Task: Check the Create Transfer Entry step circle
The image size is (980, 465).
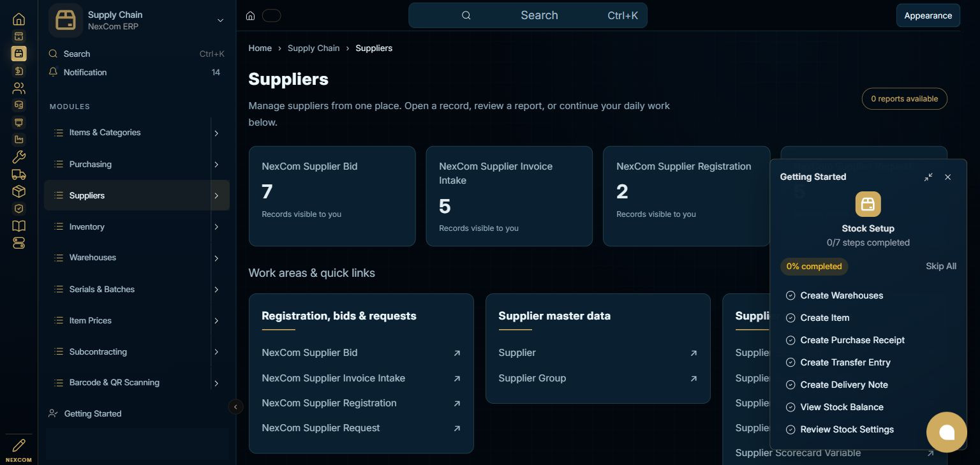Action: 791,362
